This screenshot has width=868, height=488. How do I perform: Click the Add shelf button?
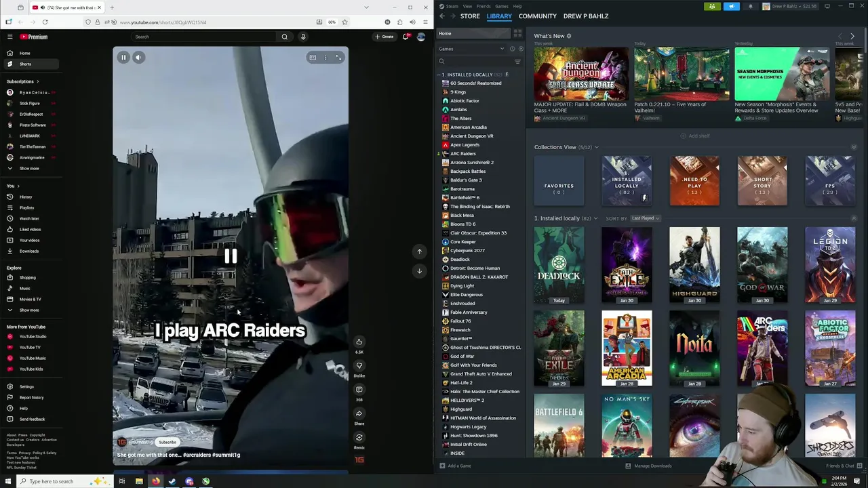tap(695, 136)
